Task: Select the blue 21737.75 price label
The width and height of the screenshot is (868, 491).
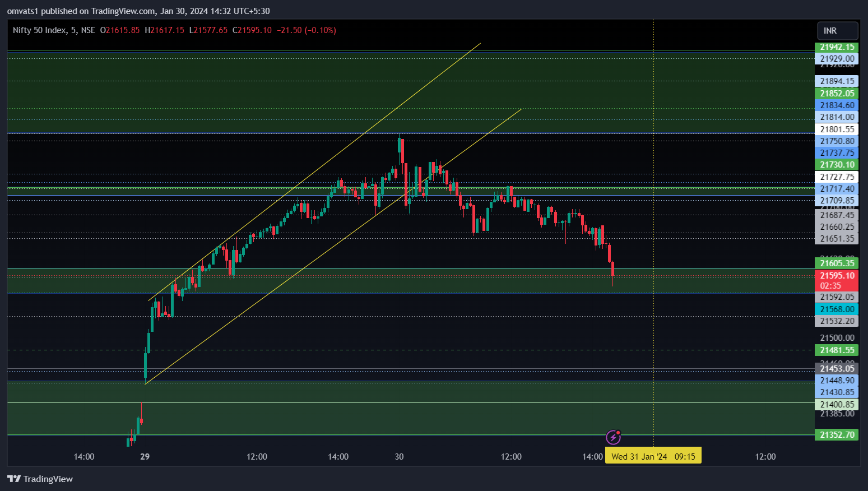Action: coord(836,153)
